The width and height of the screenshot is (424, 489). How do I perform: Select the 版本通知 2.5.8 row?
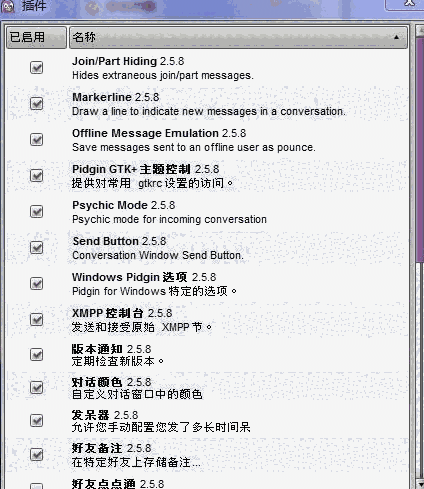coord(207,355)
